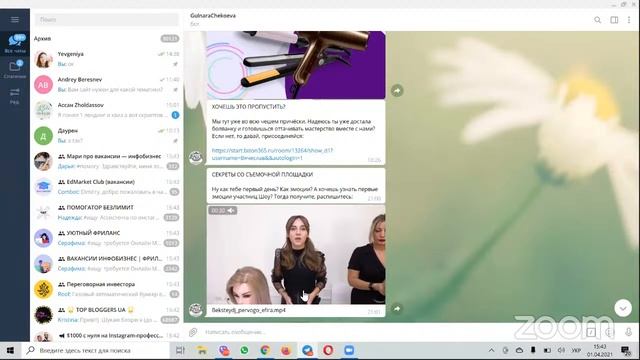Open Opera browser from the taskbar
This screenshot has width=640, height=360.
click(328, 351)
